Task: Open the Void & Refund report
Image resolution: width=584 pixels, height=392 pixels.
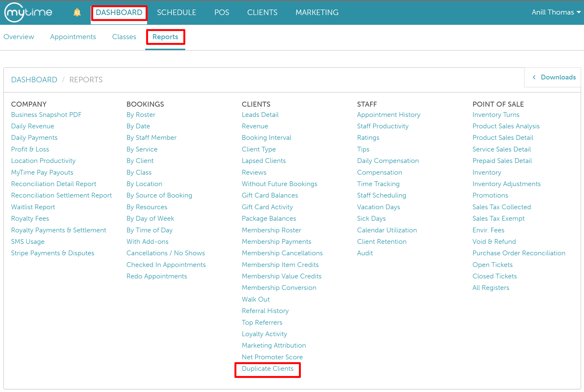Action: (494, 241)
